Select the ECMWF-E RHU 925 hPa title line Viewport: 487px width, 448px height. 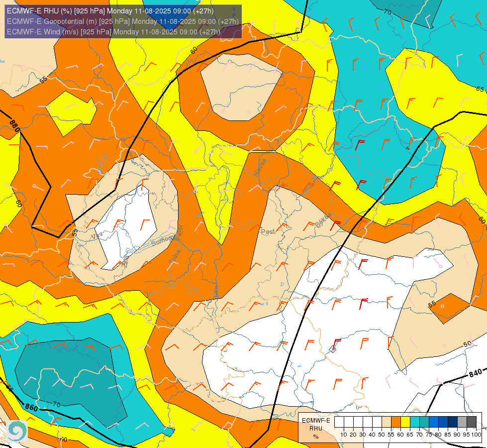point(110,11)
